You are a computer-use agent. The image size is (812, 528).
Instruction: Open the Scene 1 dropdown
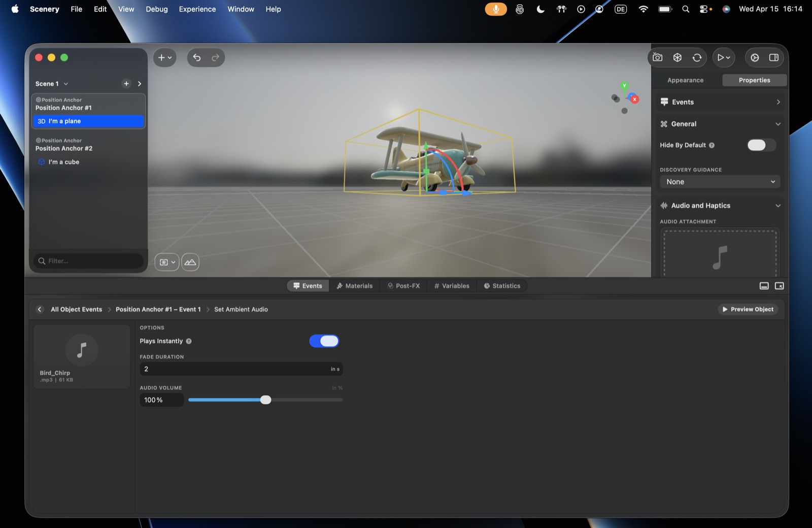tap(52, 84)
